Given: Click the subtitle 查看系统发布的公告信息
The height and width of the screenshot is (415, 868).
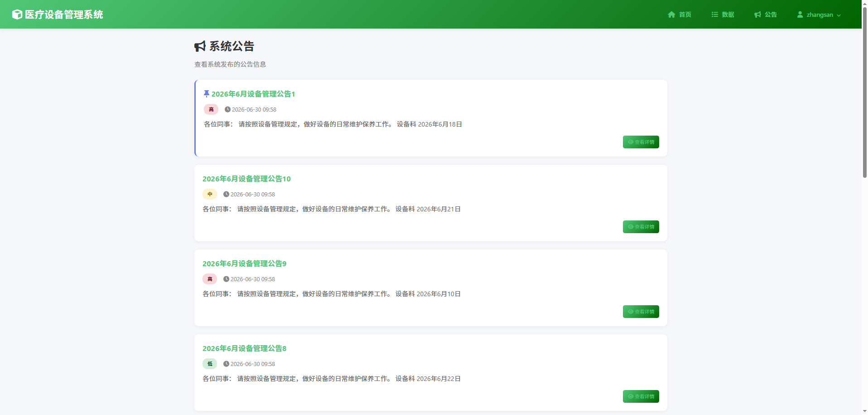Looking at the screenshot, I should pyautogui.click(x=230, y=64).
